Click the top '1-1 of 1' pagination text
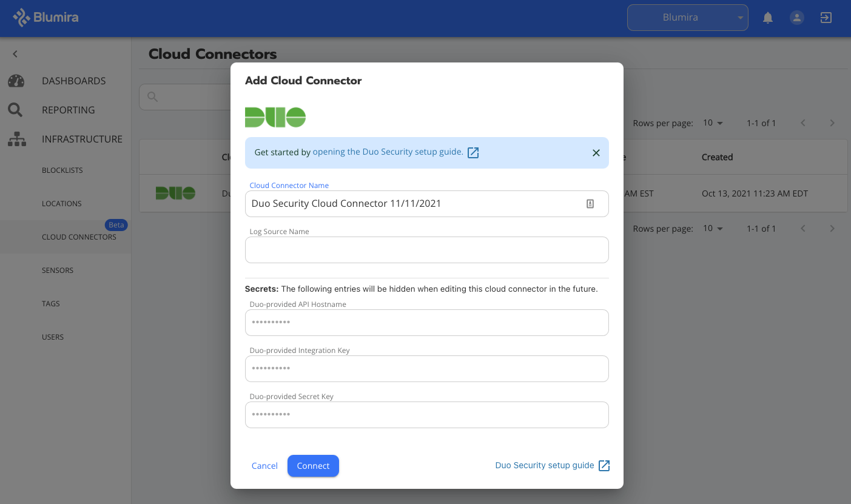This screenshot has width=851, height=504. point(761,123)
